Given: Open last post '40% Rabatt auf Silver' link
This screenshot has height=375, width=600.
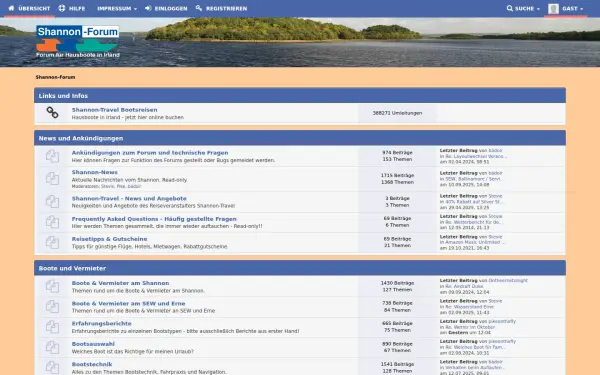Looking at the screenshot, I should [x=474, y=202].
